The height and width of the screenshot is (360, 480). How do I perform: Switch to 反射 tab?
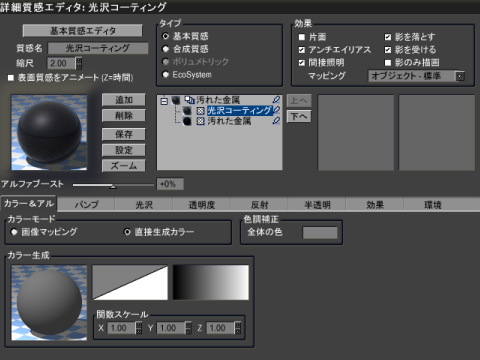(259, 205)
